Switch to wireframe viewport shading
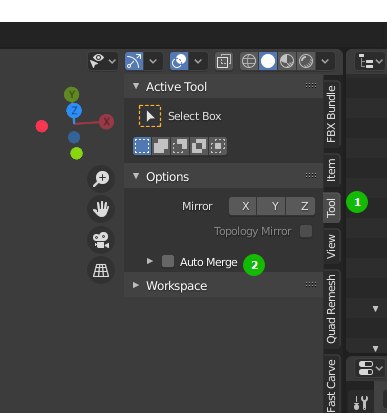Image resolution: width=387 pixels, height=413 pixels. [x=249, y=61]
